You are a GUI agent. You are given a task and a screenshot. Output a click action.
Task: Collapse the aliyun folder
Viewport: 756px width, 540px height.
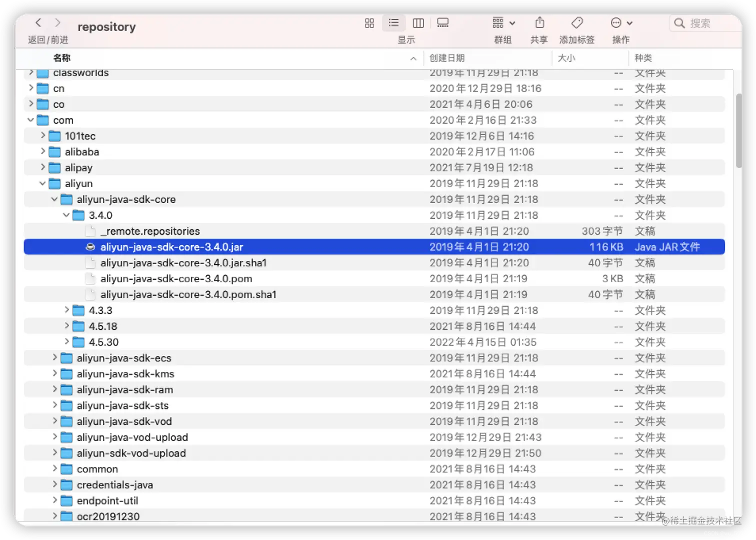43,184
